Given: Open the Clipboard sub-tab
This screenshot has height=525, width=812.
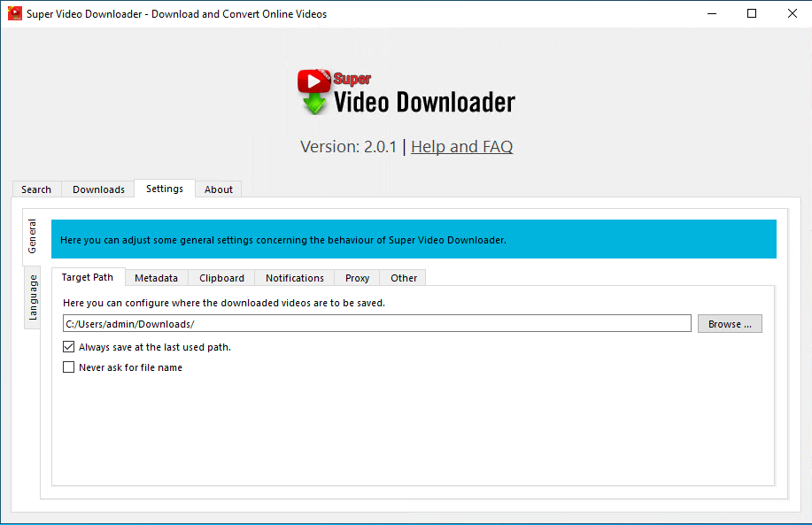Looking at the screenshot, I should tap(221, 278).
